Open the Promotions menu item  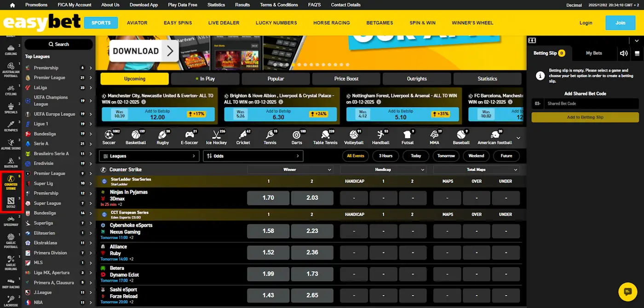pyautogui.click(x=36, y=5)
